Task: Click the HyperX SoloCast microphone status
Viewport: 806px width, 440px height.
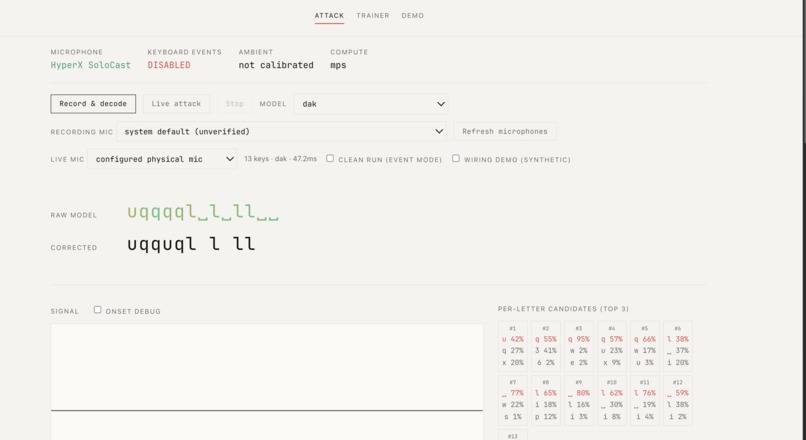Action: coord(90,65)
